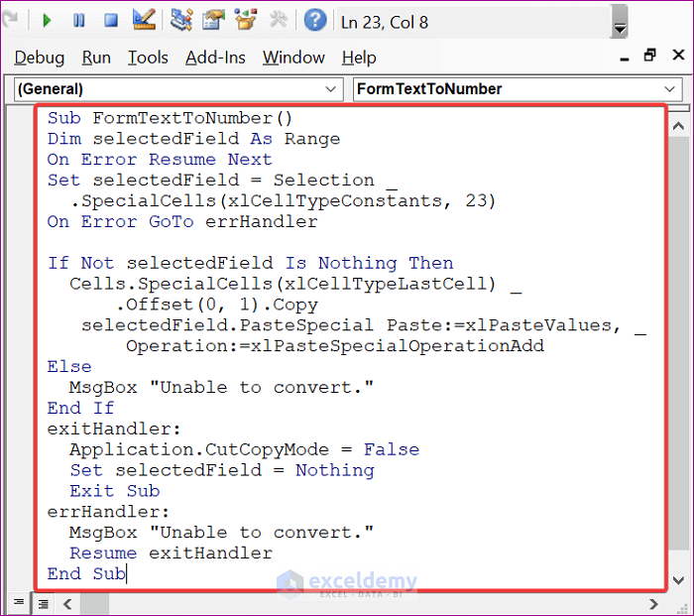Open the Add-Ins menu
This screenshot has width=694, height=616.
tap(215, 58)
